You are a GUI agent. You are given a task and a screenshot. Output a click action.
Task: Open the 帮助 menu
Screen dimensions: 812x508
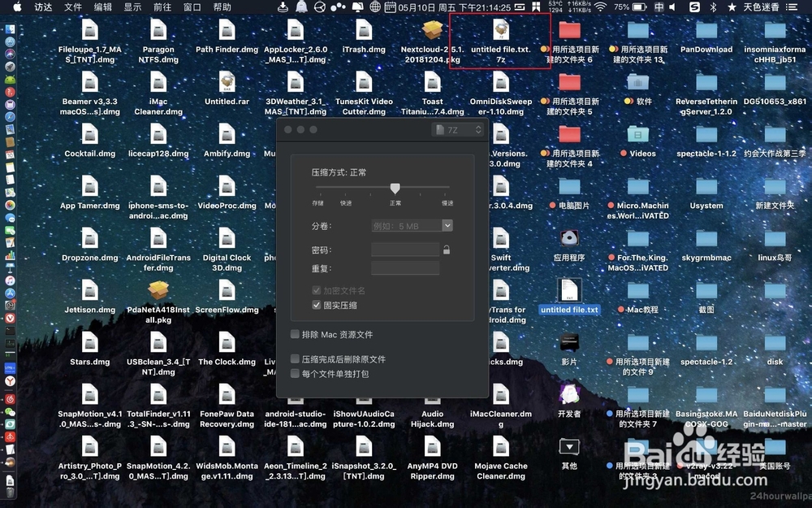tap(222, 7)
